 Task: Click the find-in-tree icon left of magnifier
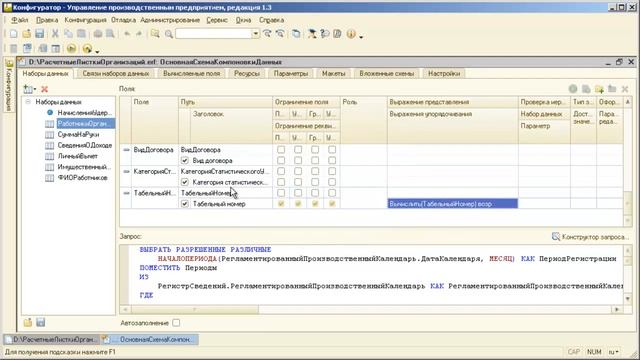(x=155, y=34)
